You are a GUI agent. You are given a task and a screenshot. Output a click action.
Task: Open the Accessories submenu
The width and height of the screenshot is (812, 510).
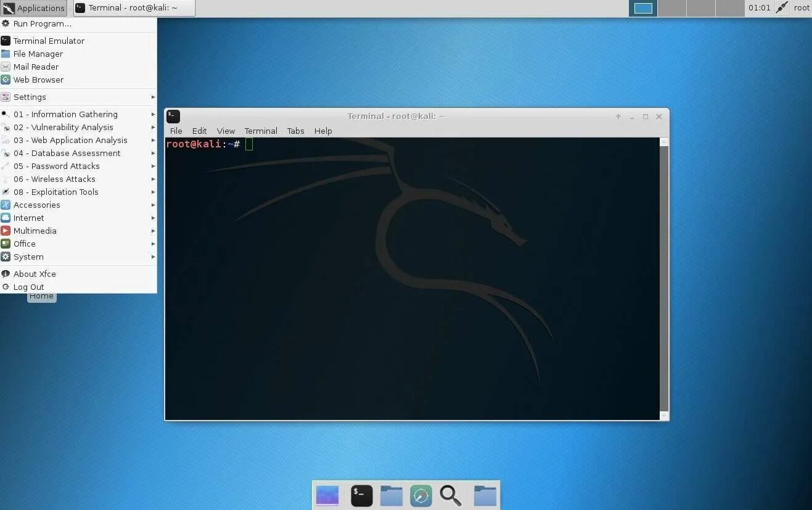coord(78,205)
